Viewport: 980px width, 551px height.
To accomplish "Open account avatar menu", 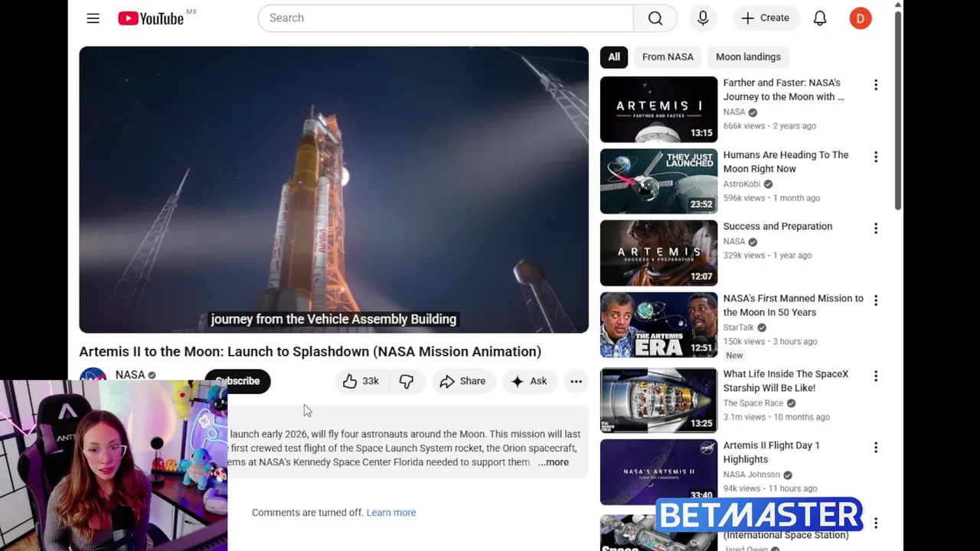I will click(x=861, y=18).
